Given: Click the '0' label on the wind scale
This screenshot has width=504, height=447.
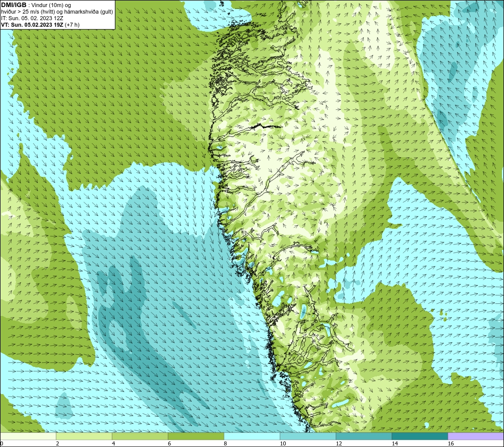Looking at the screenshot, I should point(2,444).
